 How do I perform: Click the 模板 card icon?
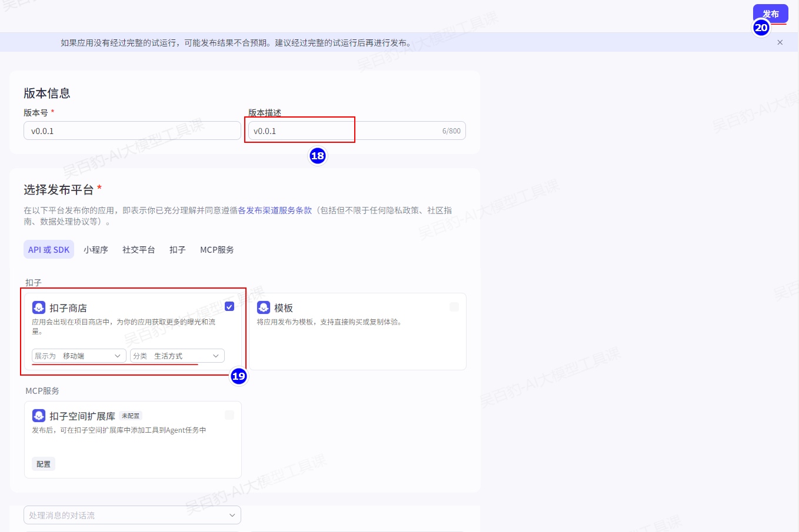(264, 307)
